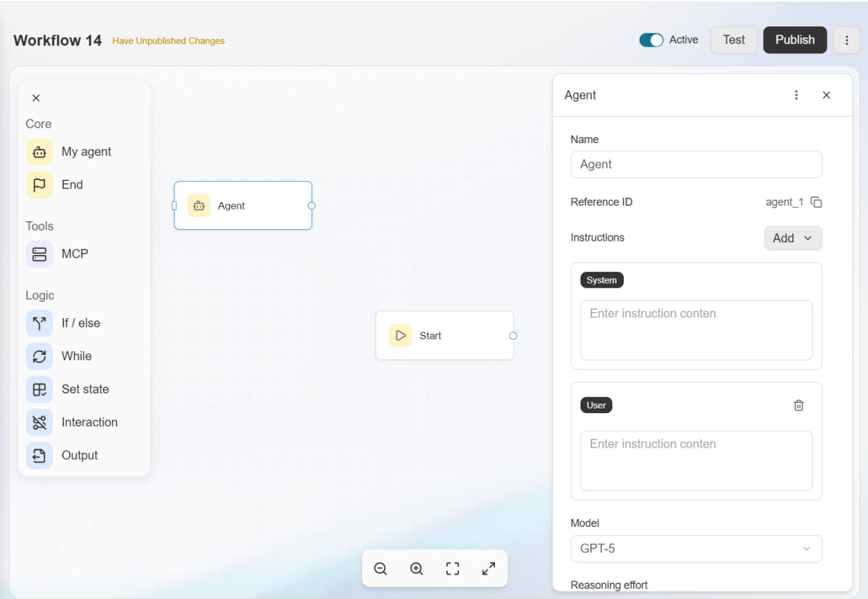This screenshot has height=599, width=868.
Task: Click the Agent node input port
Action: (x=174, y=206)
